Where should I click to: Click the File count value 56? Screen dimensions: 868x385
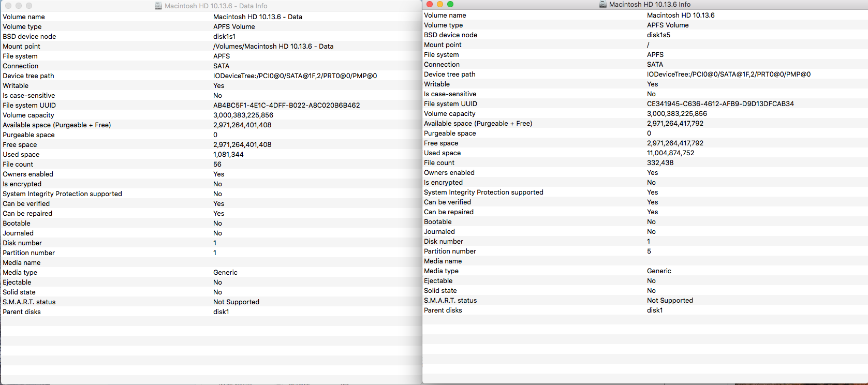[x=217, y=165]
